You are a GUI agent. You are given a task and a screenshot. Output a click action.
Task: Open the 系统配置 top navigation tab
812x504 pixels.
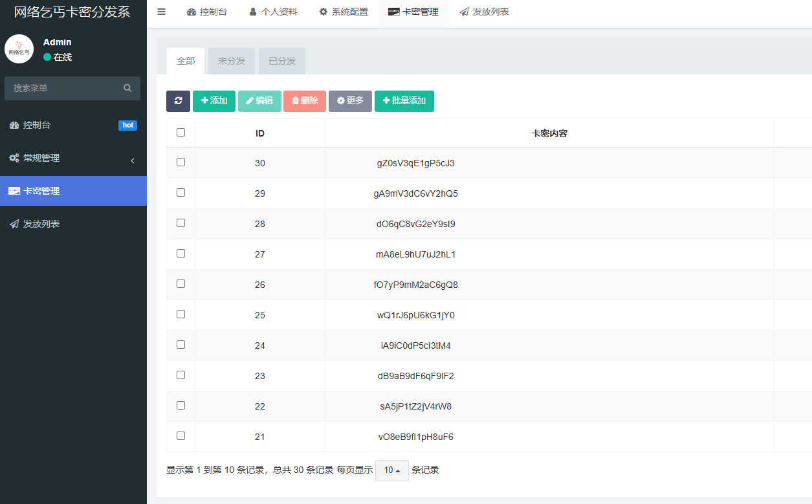tap(344, 12)
